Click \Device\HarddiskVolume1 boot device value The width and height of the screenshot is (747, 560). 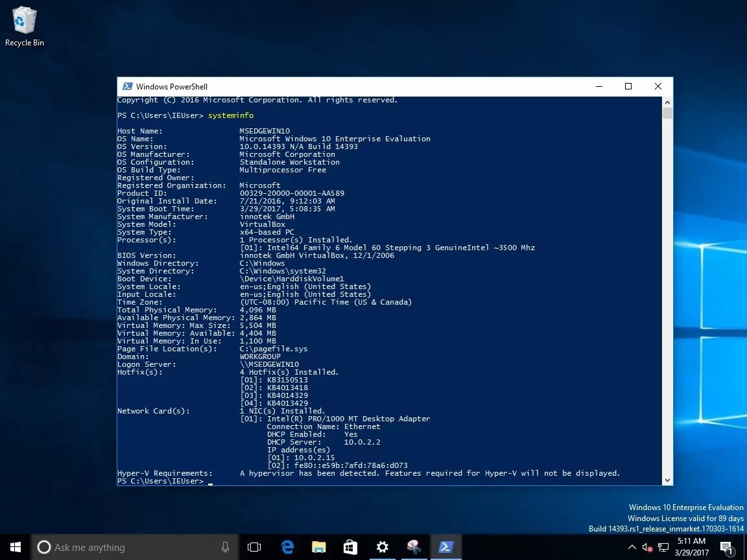click(292, 279)
